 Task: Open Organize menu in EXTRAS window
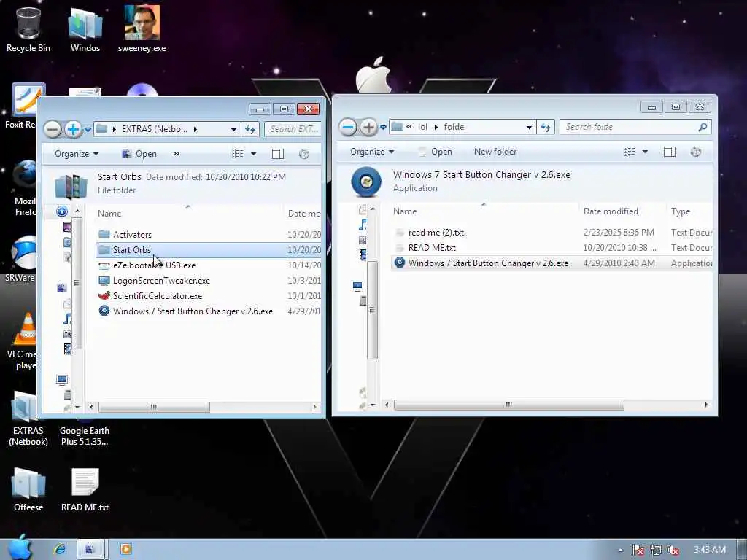[x=76, y=154]
